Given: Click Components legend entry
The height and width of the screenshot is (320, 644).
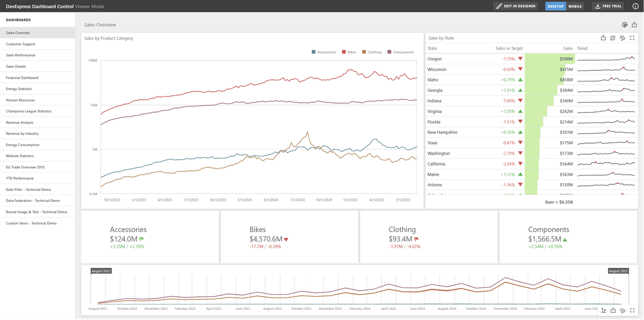Looking at the screenshot, I should 400,52.
